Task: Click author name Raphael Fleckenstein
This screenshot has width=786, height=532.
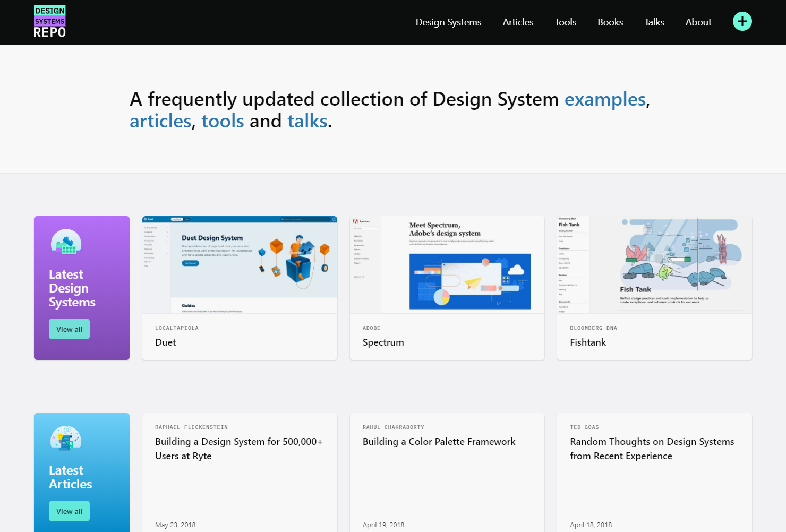Action: tap(191, 427)
